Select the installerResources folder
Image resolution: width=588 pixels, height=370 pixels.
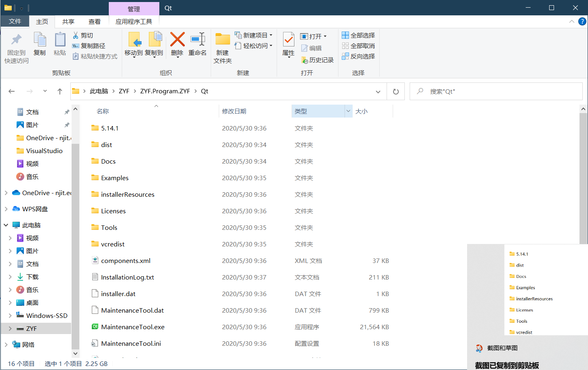(123, 194)
